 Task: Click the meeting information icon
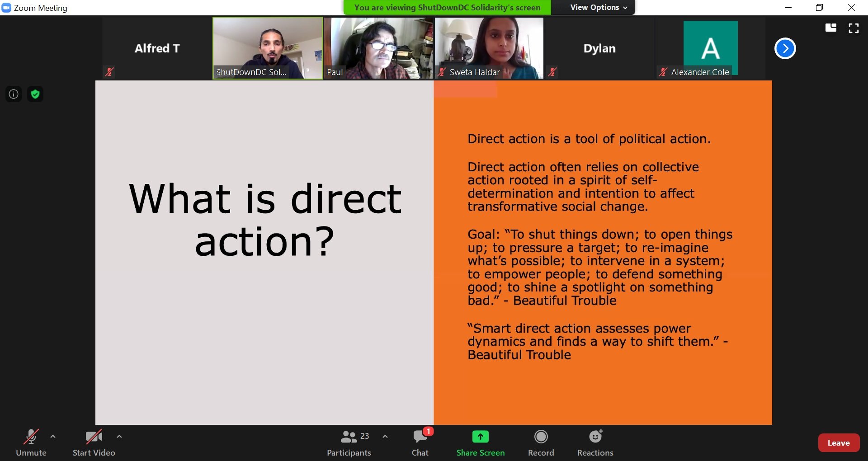(14, 94)
